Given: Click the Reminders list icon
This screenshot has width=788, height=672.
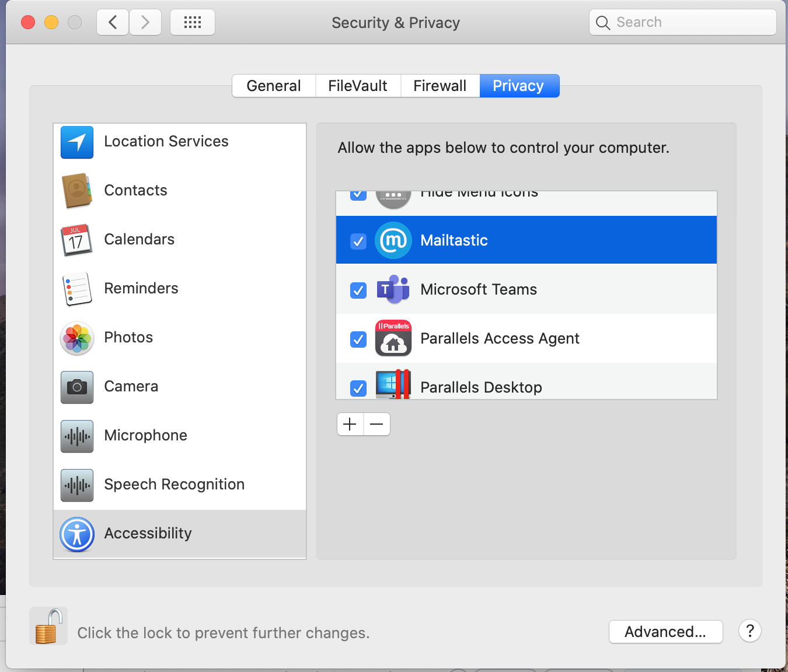Looking at the screenshot, I should click(x=77, y=289).
